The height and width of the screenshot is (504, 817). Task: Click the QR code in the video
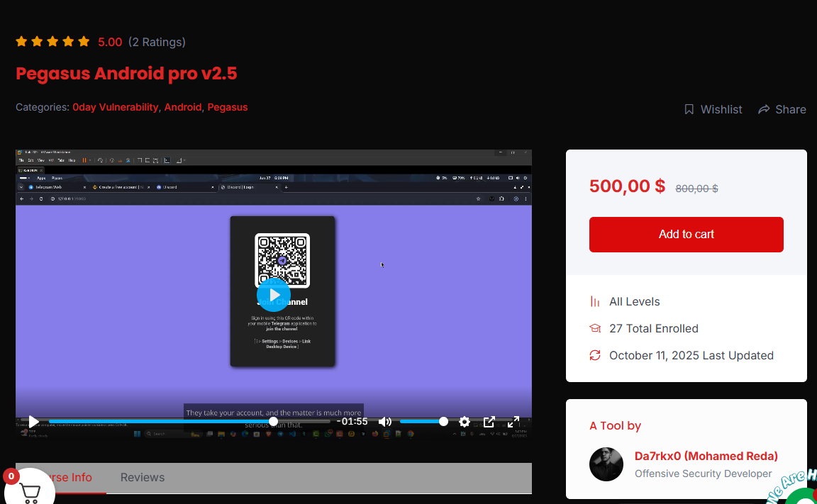tap(282, 260)
